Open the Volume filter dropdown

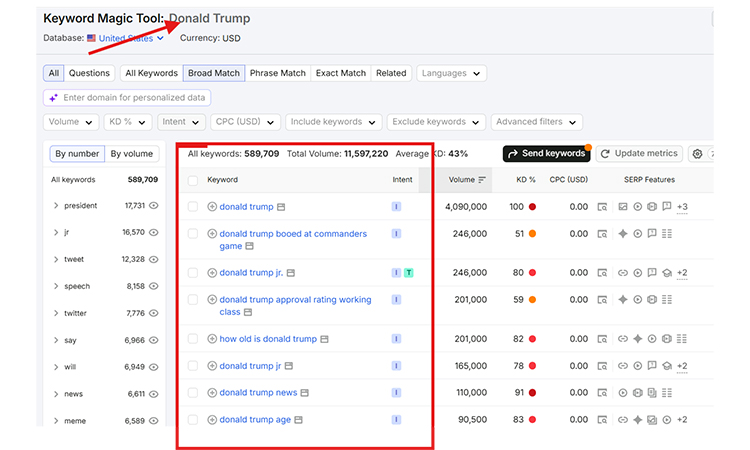tap(71, 122)
